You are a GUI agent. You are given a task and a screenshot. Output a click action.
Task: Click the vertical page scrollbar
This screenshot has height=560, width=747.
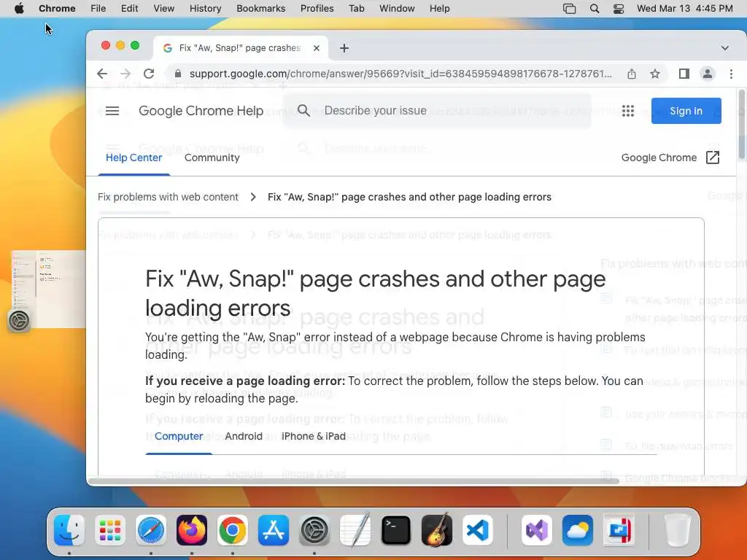[x=742, y=125]
